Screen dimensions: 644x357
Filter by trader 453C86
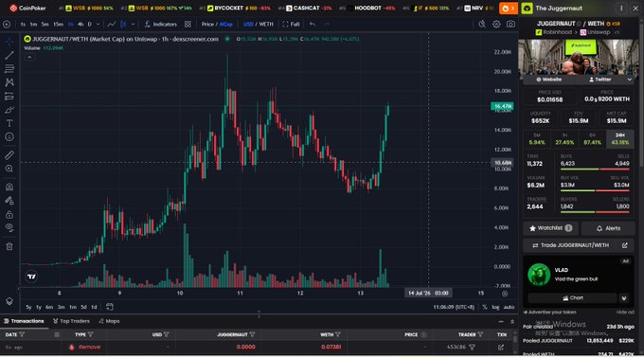tap(472, 348)
